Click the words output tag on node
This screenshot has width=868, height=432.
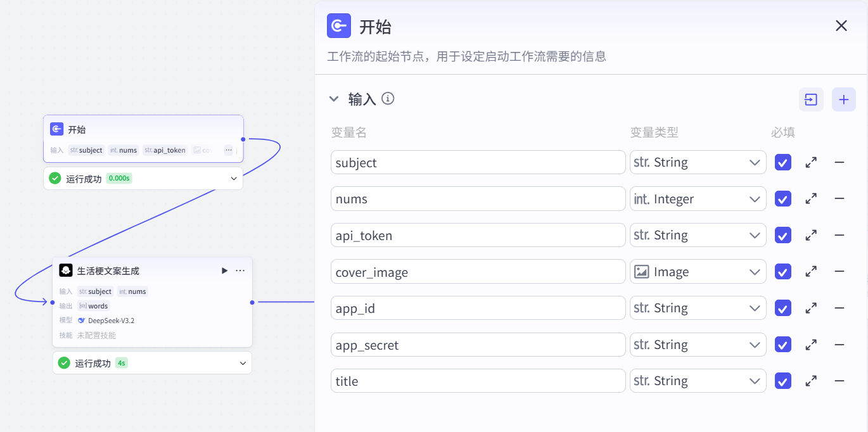93,306
